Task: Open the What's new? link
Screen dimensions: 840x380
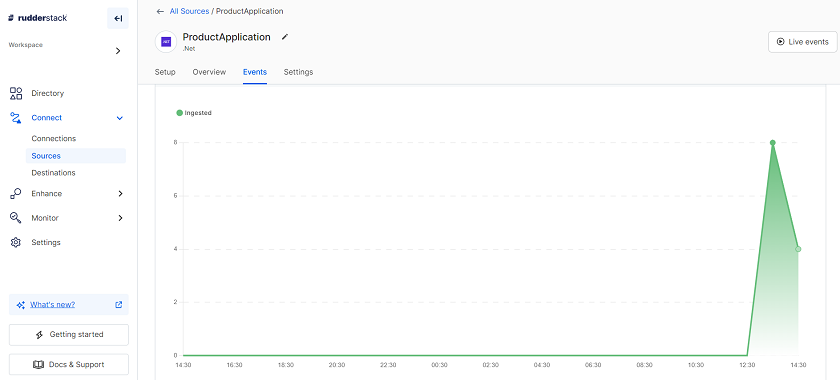Action: click(52, 304)
